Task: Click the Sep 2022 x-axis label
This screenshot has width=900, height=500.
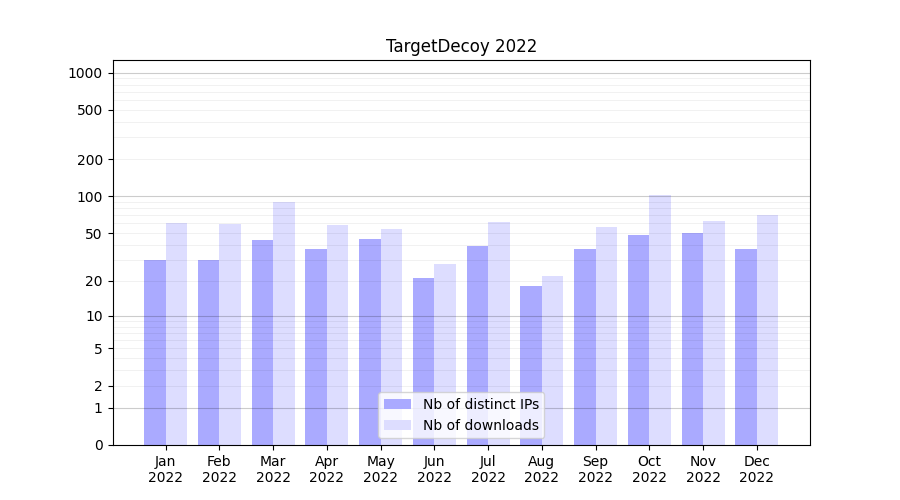Action: pyautogui.click(x=595, y=469)
